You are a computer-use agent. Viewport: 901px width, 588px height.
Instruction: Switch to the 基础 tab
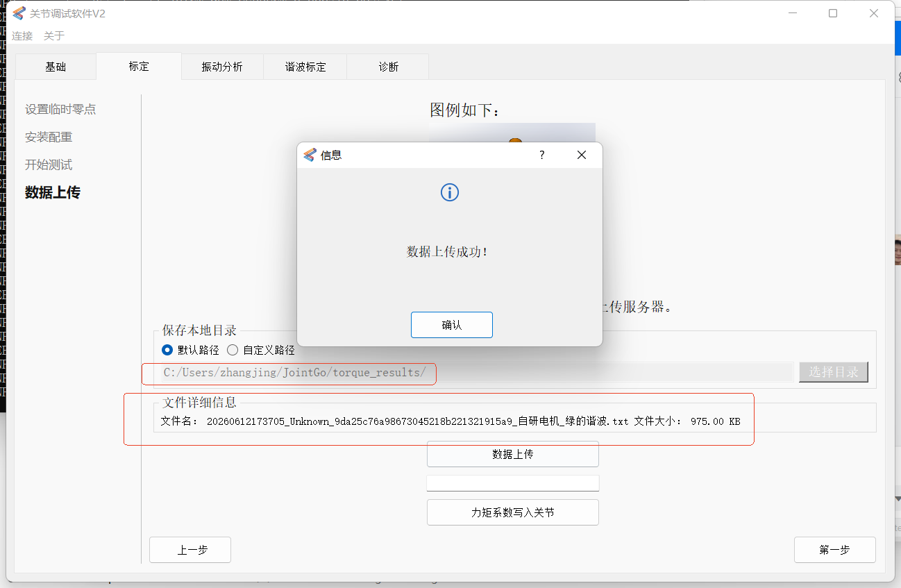[x=56, y=67]
